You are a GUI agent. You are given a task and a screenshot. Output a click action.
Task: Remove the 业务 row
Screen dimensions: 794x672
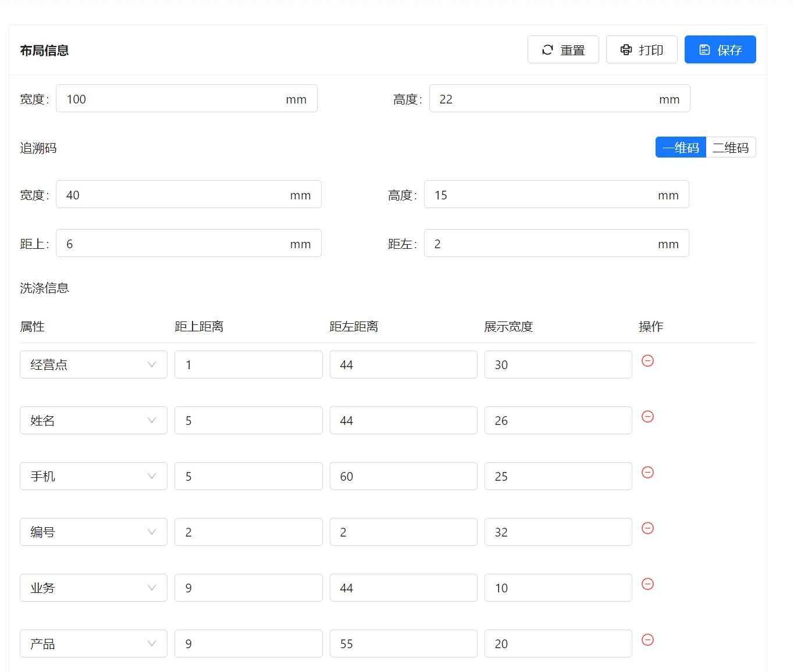647,584
